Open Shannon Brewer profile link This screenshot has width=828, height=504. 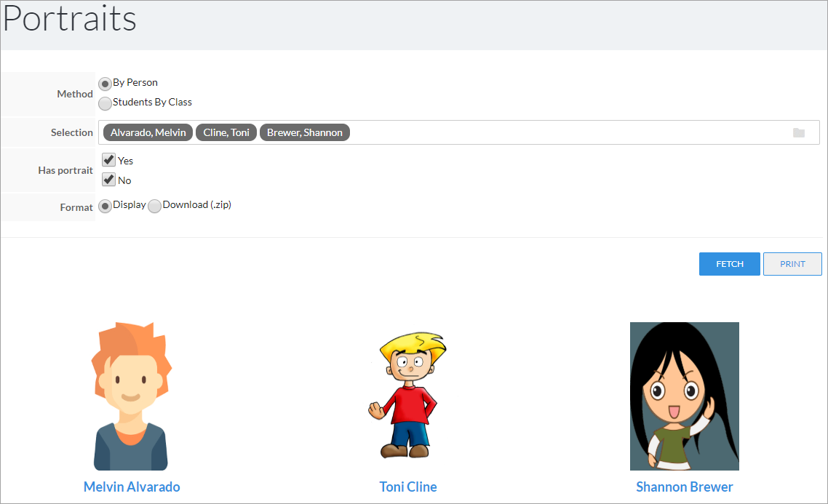coord(685,487)
